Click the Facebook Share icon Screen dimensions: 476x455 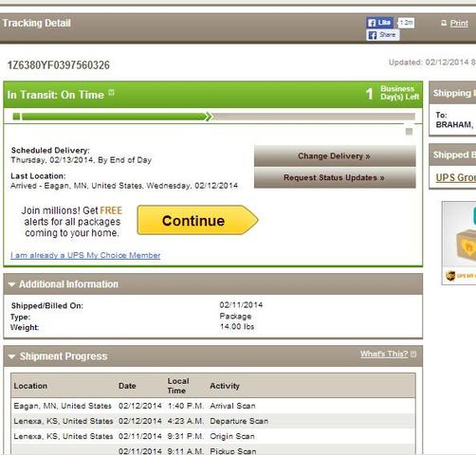[383, 35]
